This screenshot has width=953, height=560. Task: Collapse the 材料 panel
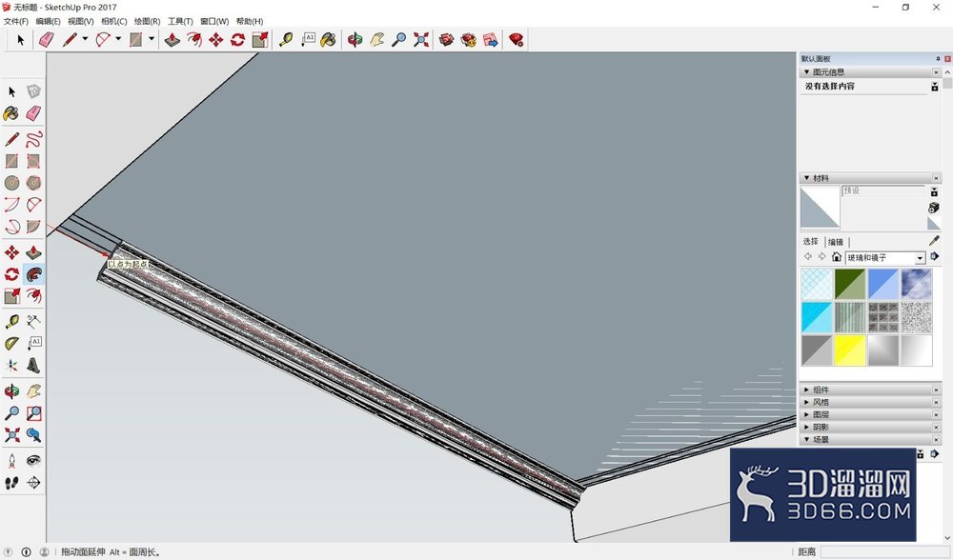tap(806, 178)
